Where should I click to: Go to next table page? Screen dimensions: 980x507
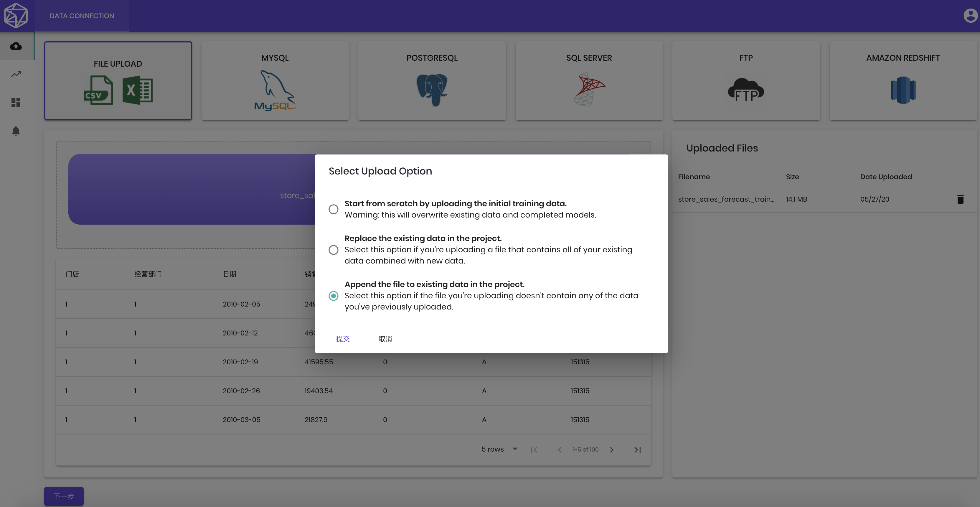tap(612, 450)
